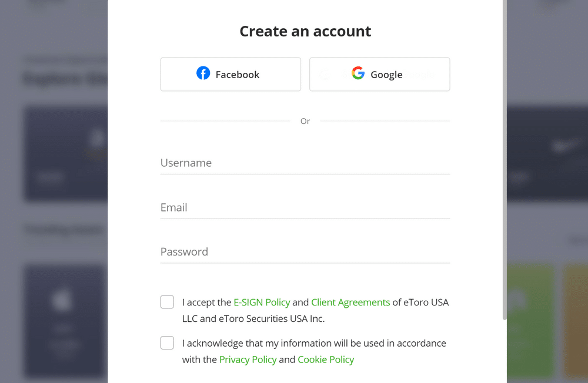Click the blurred person icon card on the upper left

[66, 154]
